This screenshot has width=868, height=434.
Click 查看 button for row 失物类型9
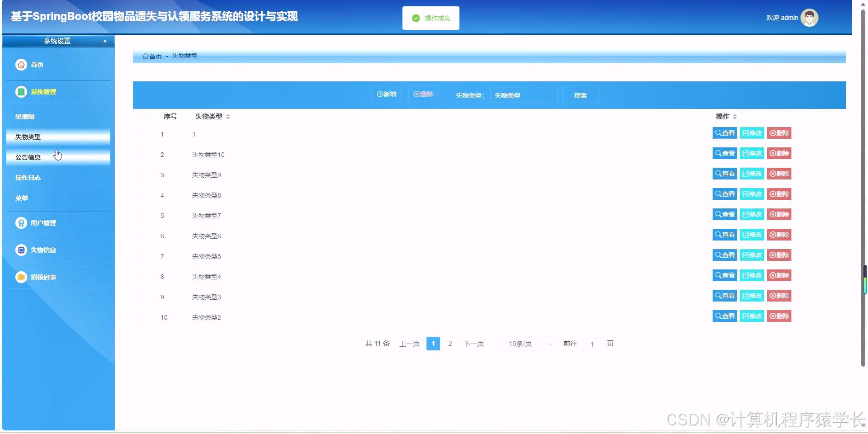[725, 174]
